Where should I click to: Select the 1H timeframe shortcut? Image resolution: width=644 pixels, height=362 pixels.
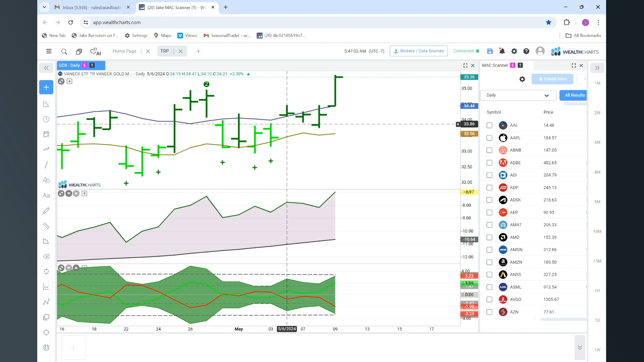point(597,291)
